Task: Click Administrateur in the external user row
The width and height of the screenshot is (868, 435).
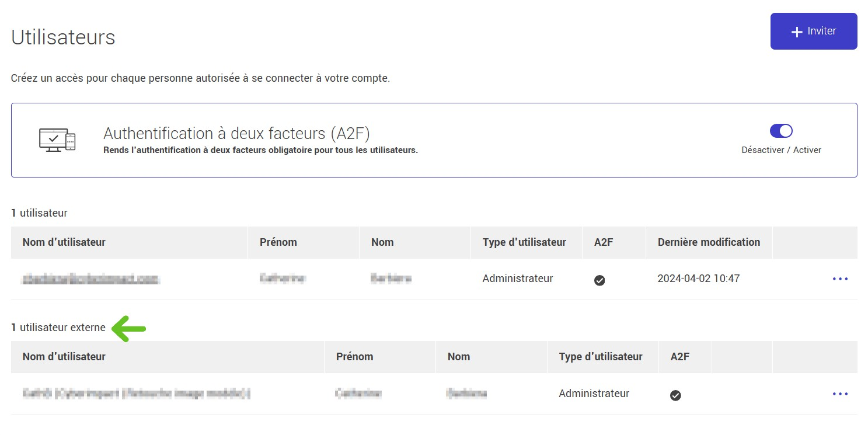Action: tap(594, 394)
